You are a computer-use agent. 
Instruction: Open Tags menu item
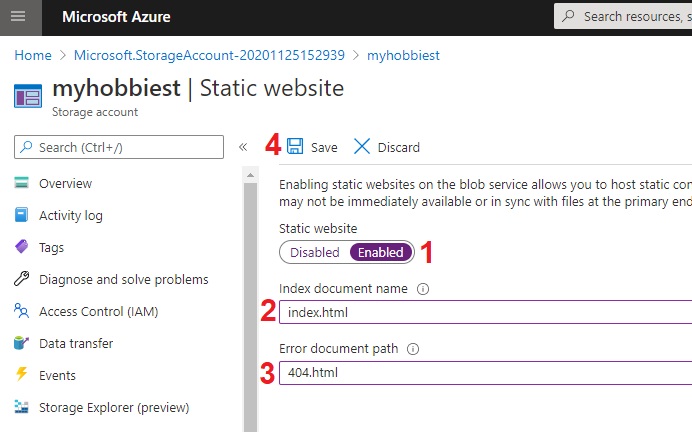pos(51,248)
